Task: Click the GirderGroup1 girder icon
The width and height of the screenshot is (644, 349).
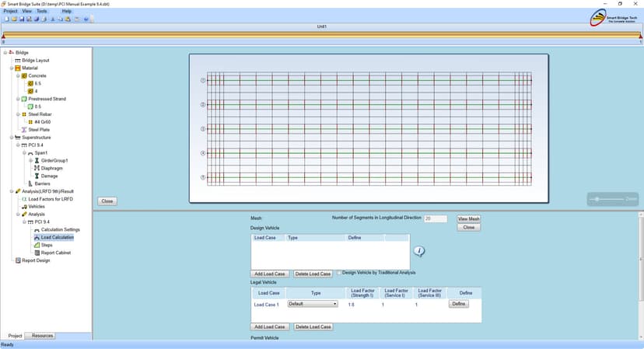Action: click(37, 161)
